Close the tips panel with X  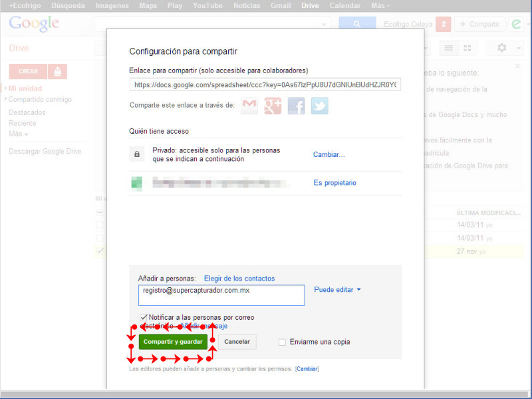(517, 66)
